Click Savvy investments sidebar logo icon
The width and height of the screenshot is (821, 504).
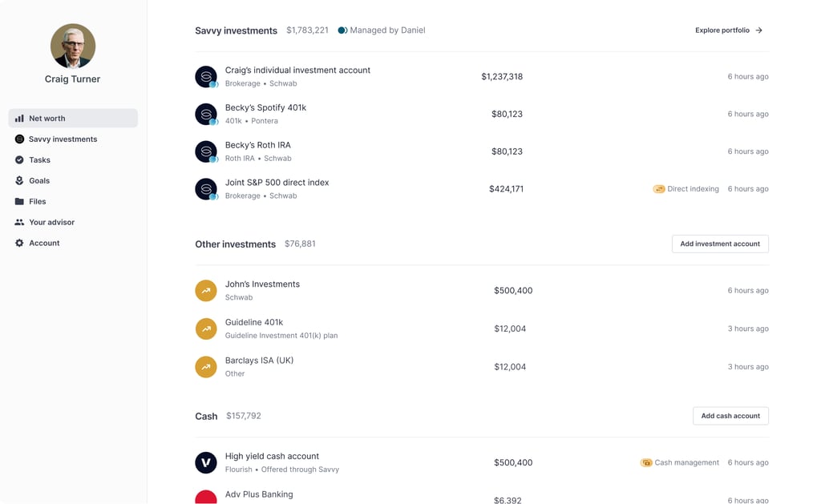(19, 139)
